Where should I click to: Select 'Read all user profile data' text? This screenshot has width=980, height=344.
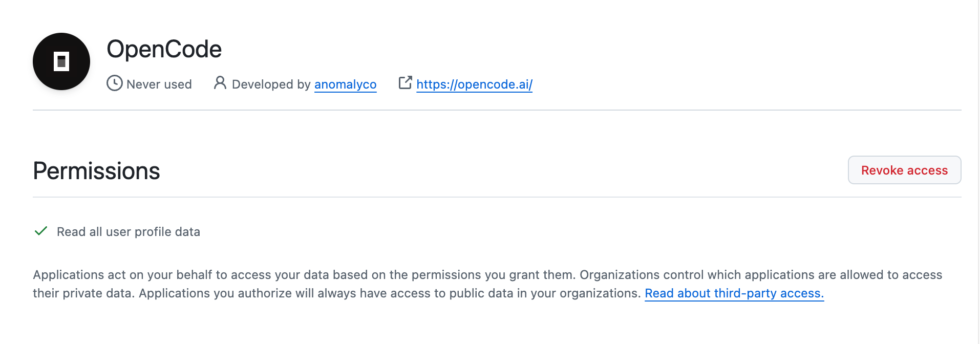click(x=129, y=232)
